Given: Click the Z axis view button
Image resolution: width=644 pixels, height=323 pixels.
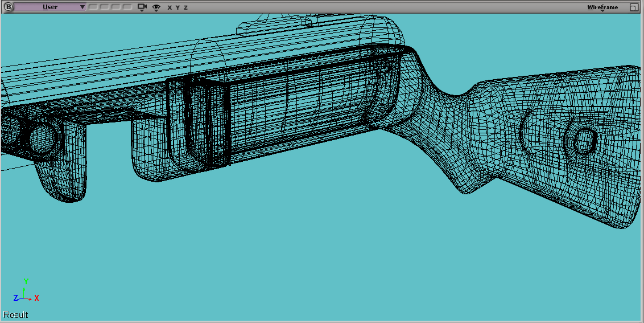Looking at the screenshot, I should tap(185, 7).
